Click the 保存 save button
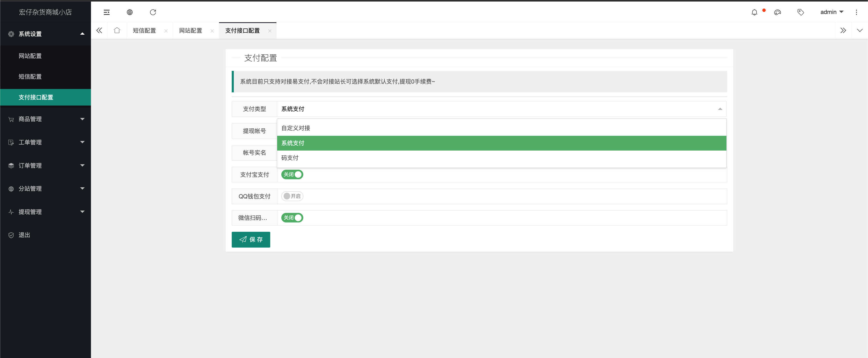The height and width of the screenshot is (358, 868). pyautogui.click(x=251, y=239)
